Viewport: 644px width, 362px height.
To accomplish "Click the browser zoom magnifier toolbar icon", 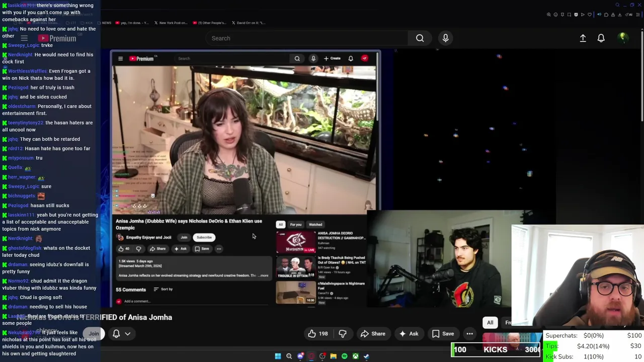I will point(548,15).
